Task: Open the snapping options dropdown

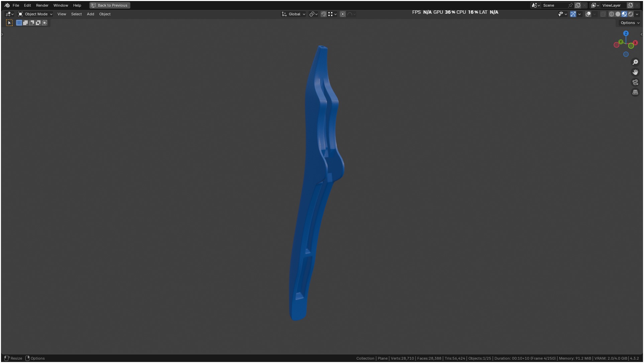Action: coord(332,14)
